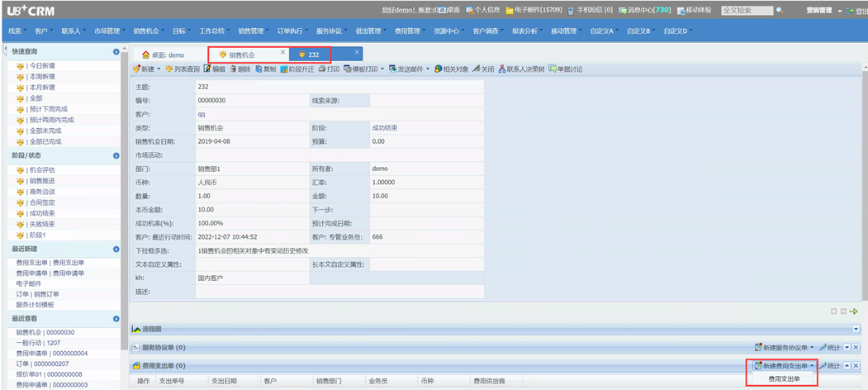Screen dimensions: 868x390
Task: Click the green arrow icon below the form
Action: point(854,312)
